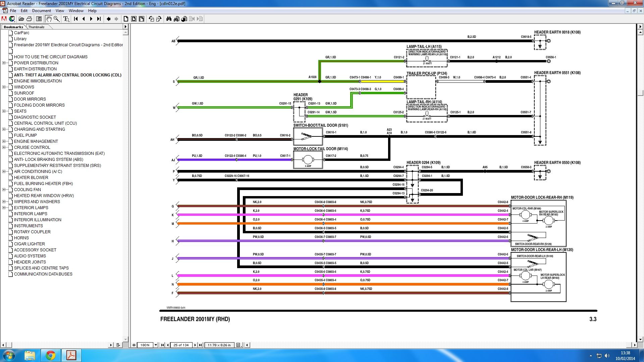Click the Open file folder icon
This screenshot has height=362, width=644.
click(21, 19)
